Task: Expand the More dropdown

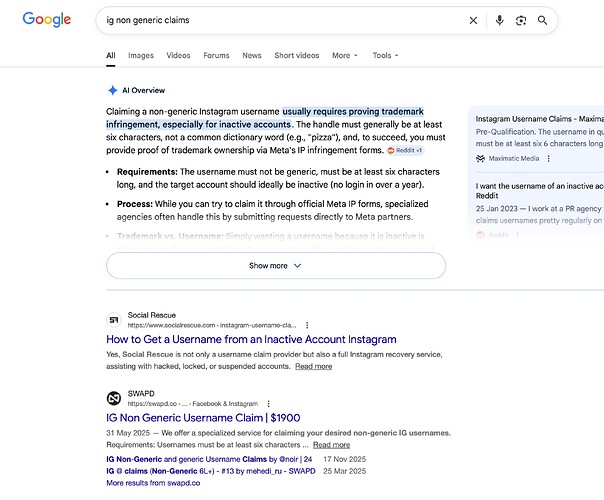Action: click(x=345, y=55)
